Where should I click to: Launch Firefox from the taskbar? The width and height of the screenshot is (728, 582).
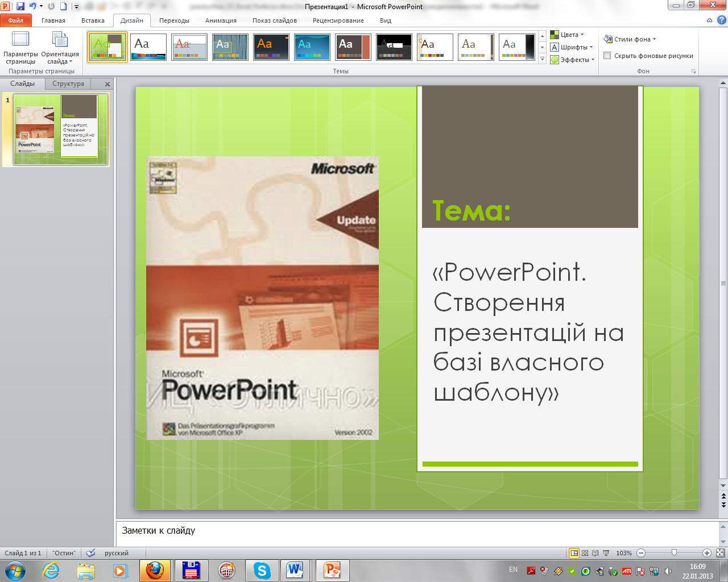coord(155,570)
